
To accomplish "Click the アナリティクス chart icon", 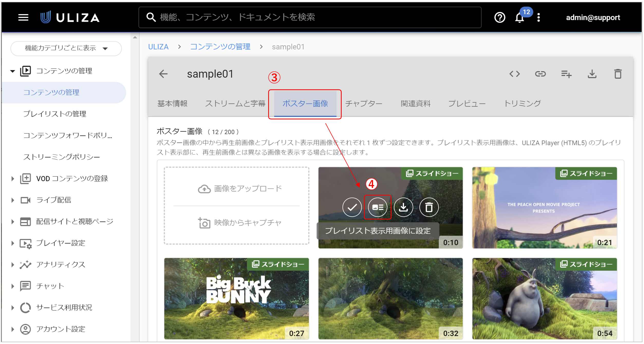I will pyautogui.click(x=25, y=264).
